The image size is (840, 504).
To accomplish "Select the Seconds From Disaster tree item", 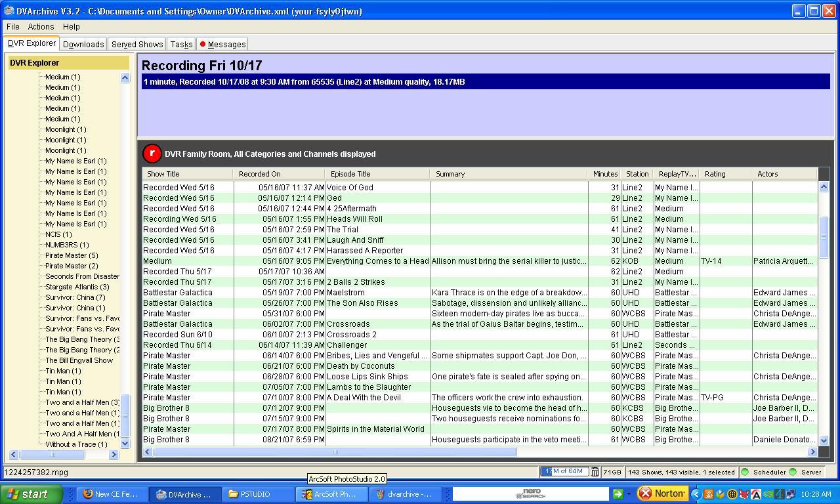I will (x=82, y=276).
